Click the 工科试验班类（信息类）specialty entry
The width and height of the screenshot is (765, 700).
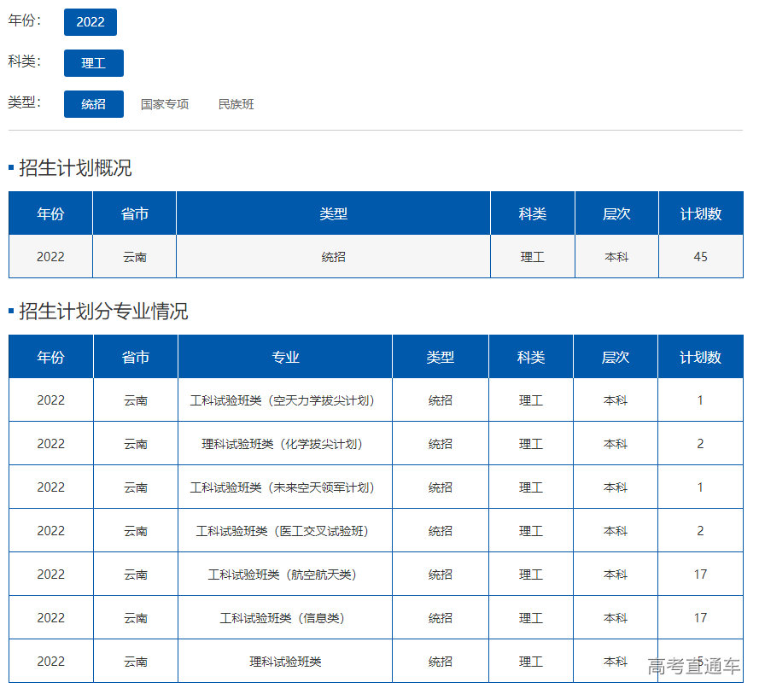point(284,616)
